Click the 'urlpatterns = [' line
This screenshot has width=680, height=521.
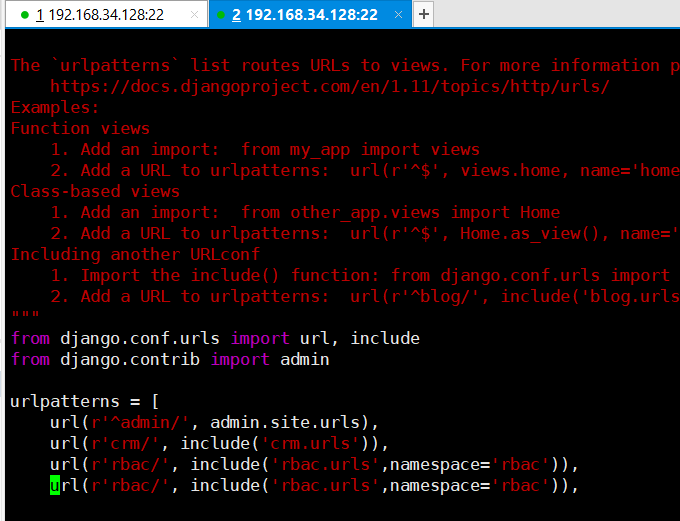tap(85, 401)
